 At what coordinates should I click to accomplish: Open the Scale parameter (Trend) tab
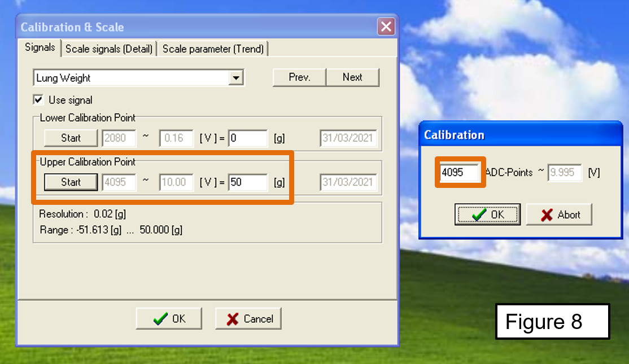(x=213, y=49)
